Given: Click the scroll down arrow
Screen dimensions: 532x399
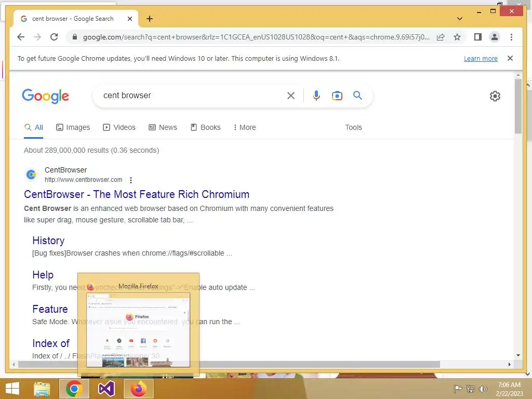Looking at the screenshot, I should [518, 355].
